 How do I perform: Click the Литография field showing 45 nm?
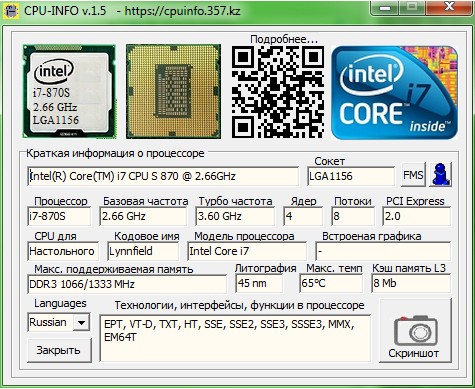click(x=259, y=283)
